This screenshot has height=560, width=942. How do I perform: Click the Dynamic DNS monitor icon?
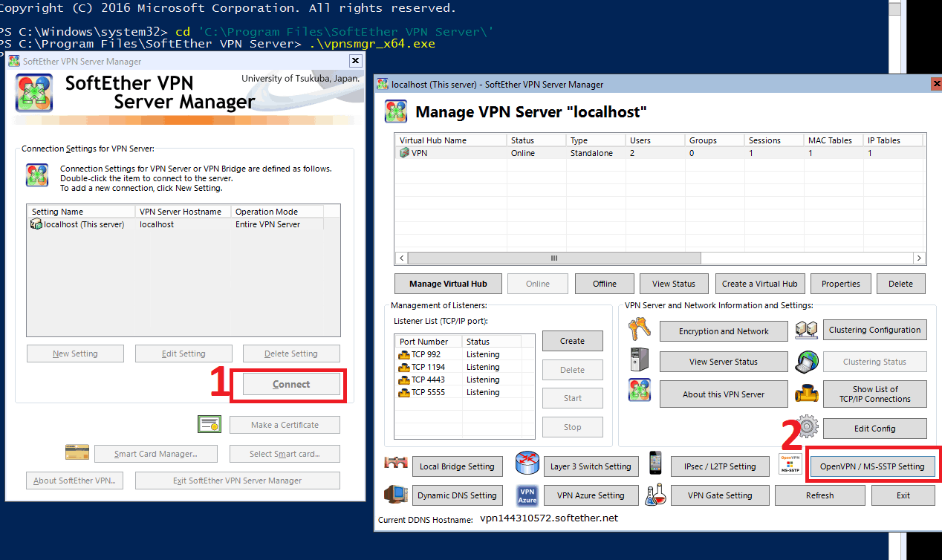pos(396,495)
